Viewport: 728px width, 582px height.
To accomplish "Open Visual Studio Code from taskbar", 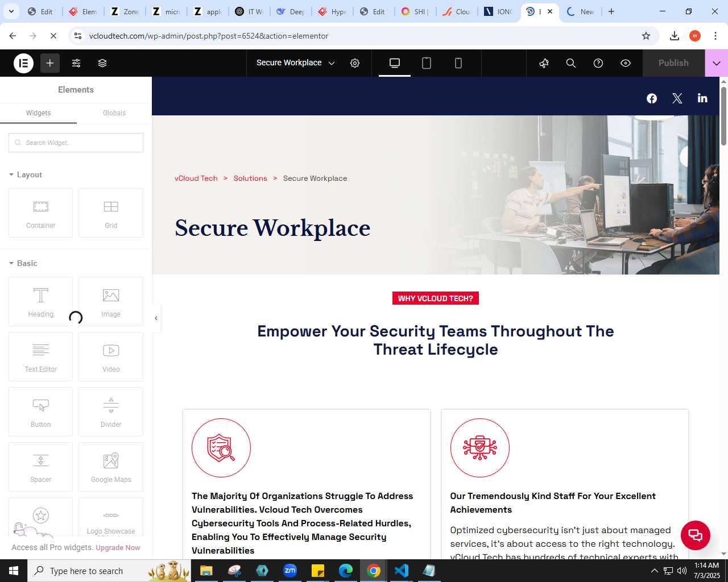I will pyautogui.click(x=402, y=571).
